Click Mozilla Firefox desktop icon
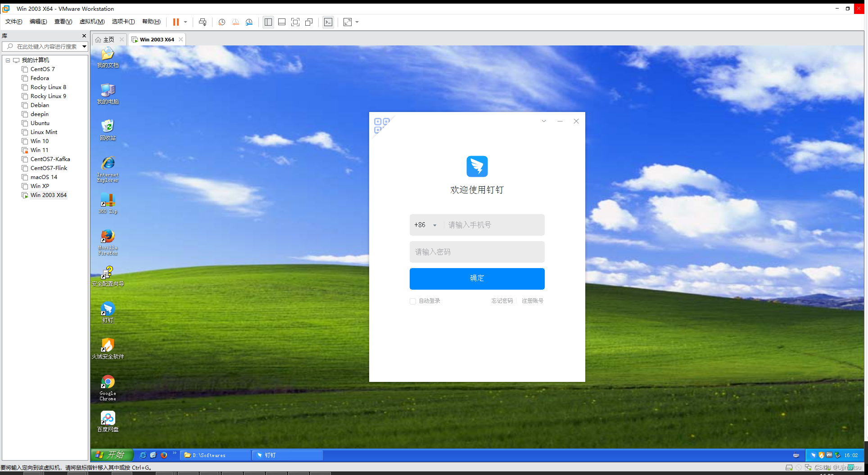Screen dimensions: 868x475 click(x=108, y=242)
